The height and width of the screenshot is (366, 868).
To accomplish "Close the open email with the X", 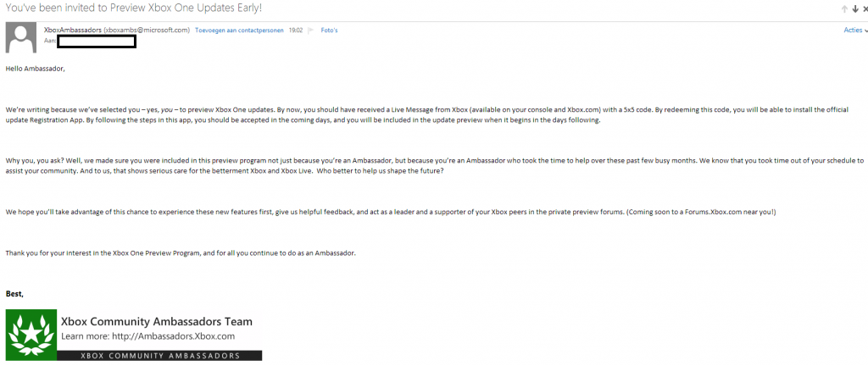I will pyautogui.click(x=865, y=9).
